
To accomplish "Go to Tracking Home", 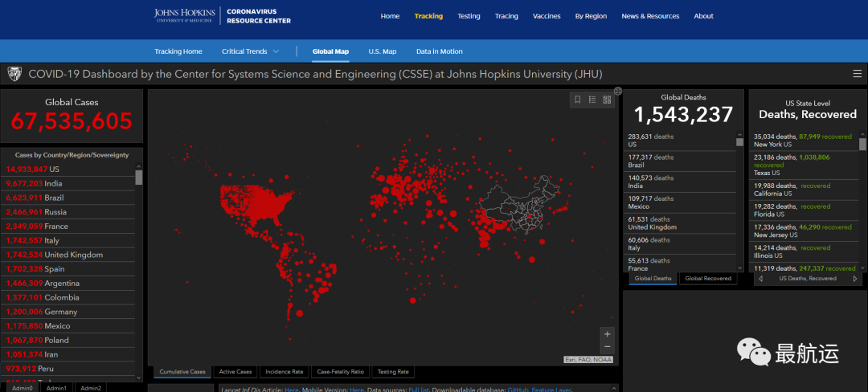I will coord(178,51).
